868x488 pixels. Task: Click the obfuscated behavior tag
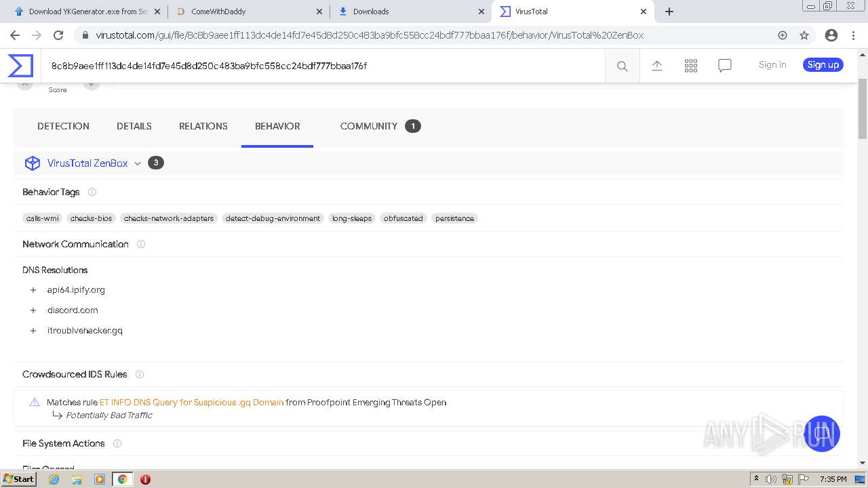coord(403,218)
